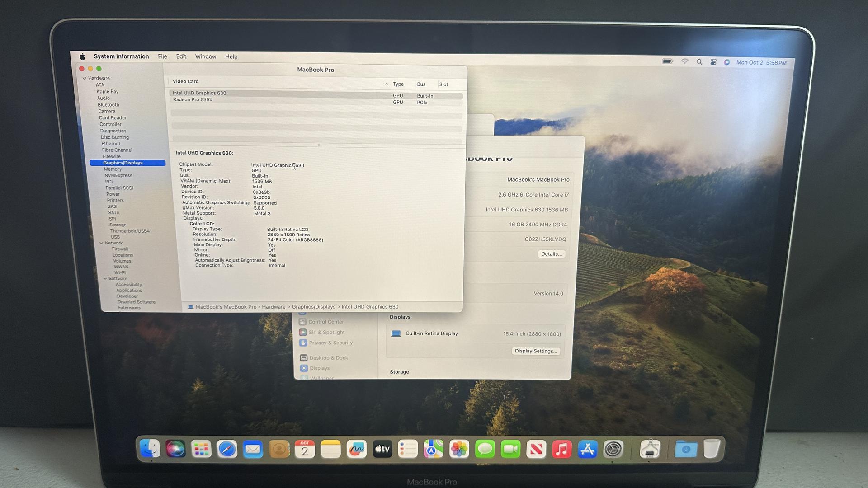Launch Apple TV app in dock
The width and height of the screenshot is (868, 488).
tap(382, 449)
